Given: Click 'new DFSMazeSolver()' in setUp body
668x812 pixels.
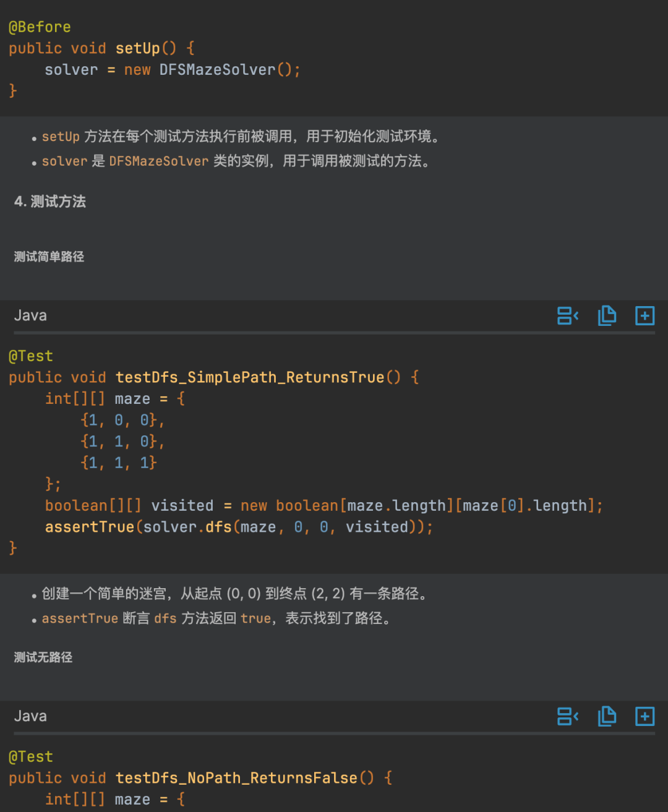Looking at the screenshot, I should (212, 70).
